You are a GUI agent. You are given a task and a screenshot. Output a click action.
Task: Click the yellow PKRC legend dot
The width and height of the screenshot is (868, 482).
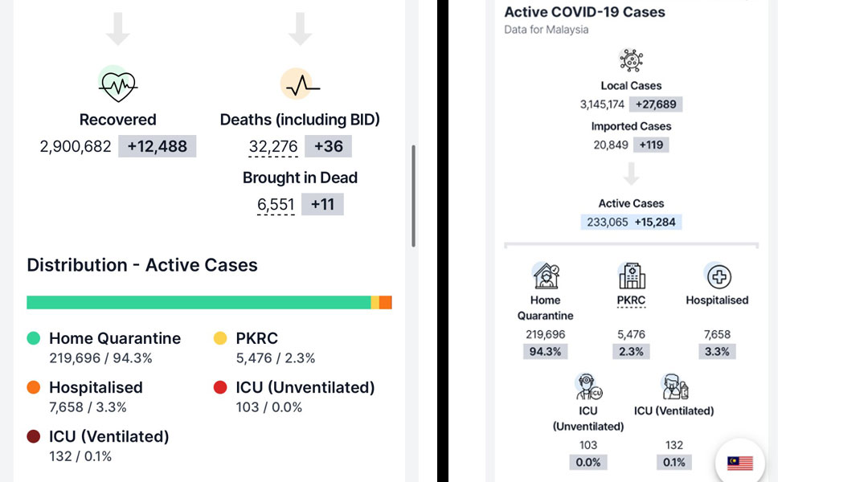(x=220, y=338)
